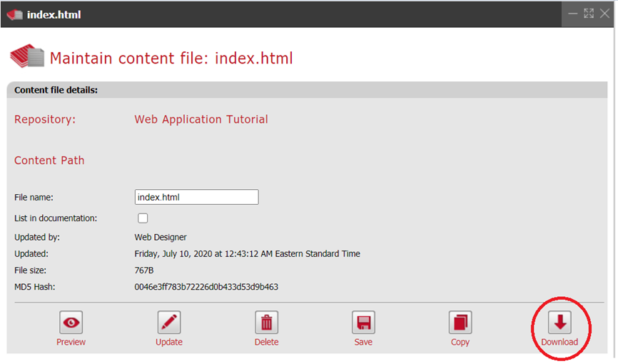Click the Save floppy disk icon
Viewport: 618px width, 364px height.
point(363,323)
